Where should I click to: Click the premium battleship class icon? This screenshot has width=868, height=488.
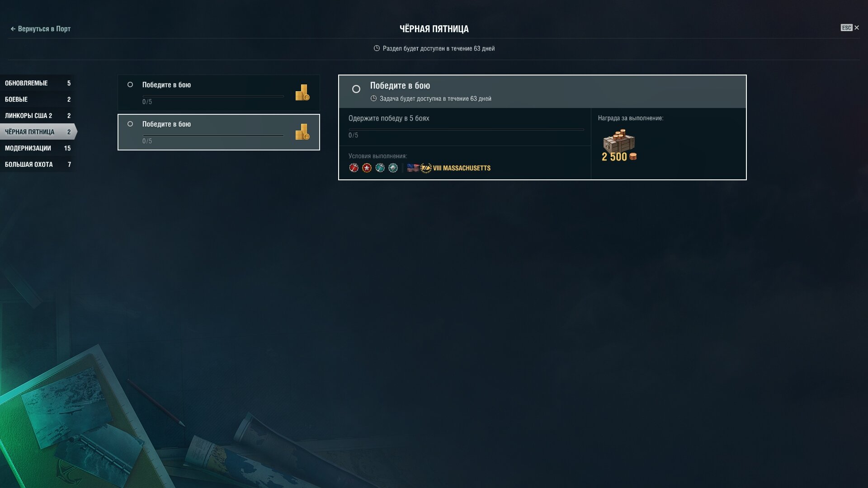coord(426,168)
